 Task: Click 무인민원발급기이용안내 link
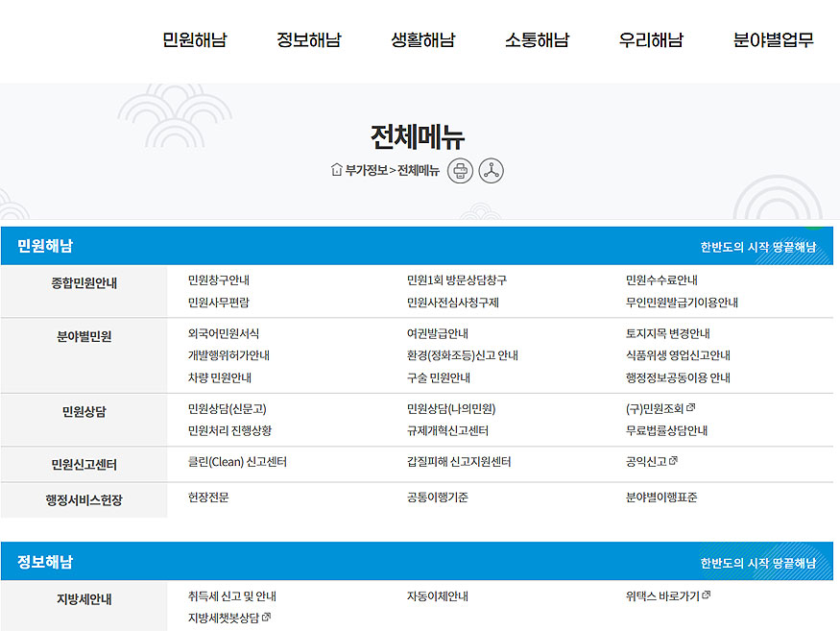click(x=682, y=303)
